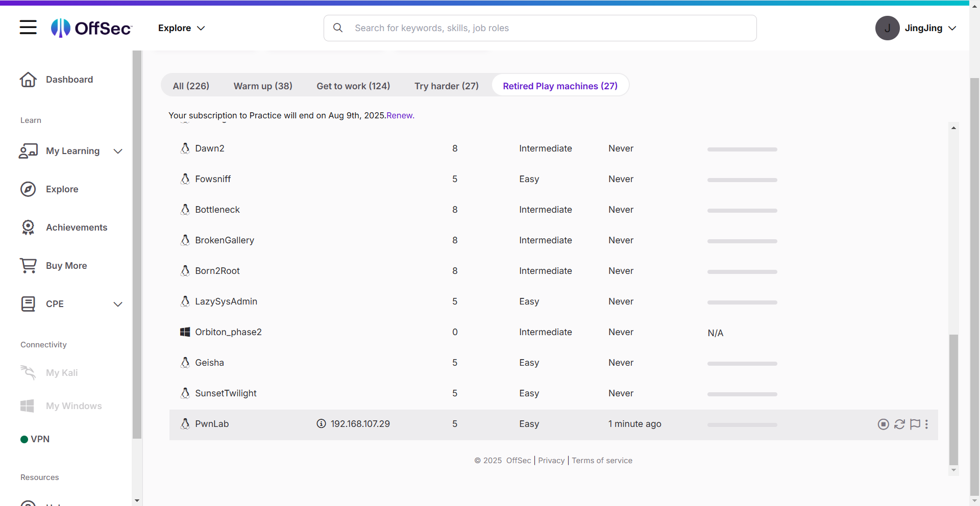
Task: Click the Explore compass icon in sidebar
Action: click(28, 189)
